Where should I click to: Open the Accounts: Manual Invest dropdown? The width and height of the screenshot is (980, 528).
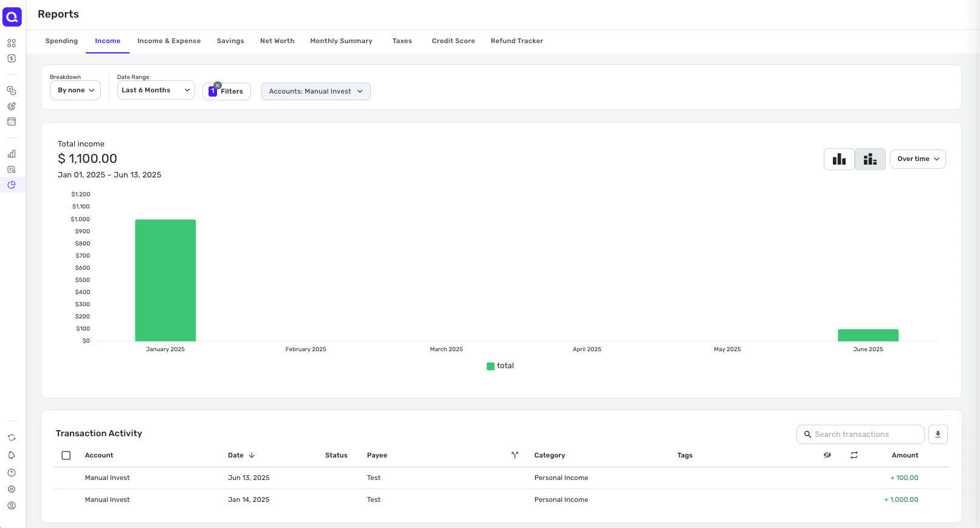316,91
